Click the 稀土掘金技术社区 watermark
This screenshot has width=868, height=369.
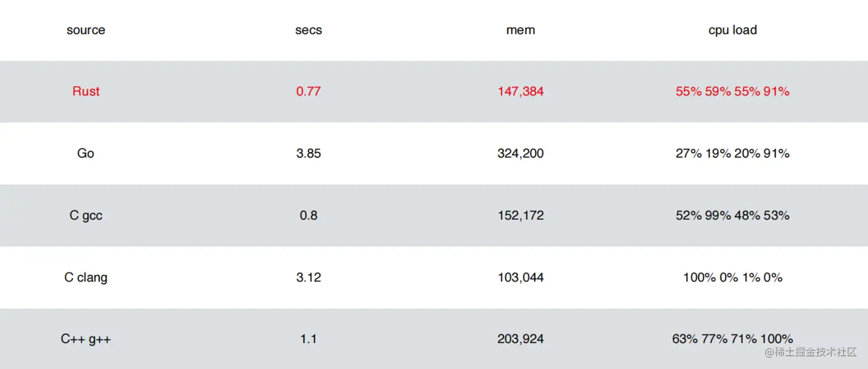click(x=810, y=352)
